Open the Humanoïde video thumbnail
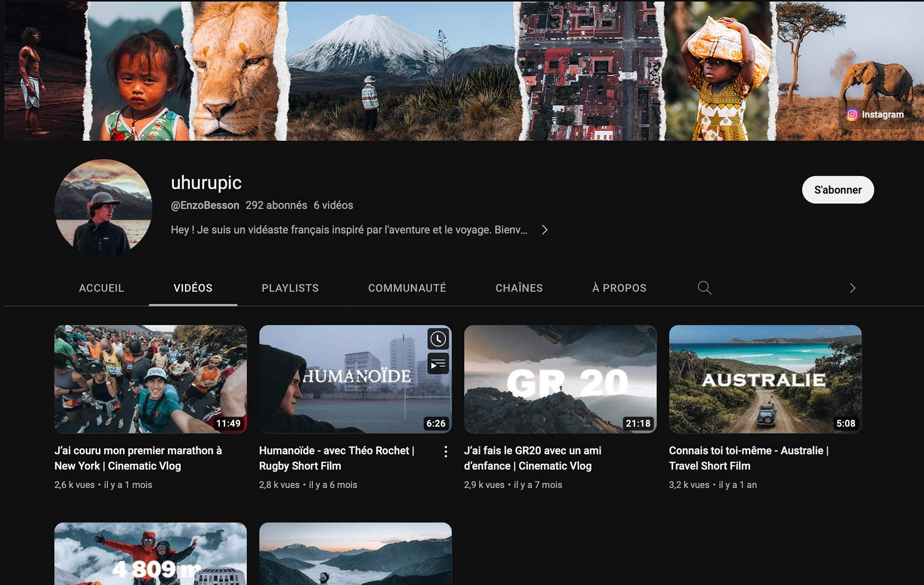 (x=355, y=379)
